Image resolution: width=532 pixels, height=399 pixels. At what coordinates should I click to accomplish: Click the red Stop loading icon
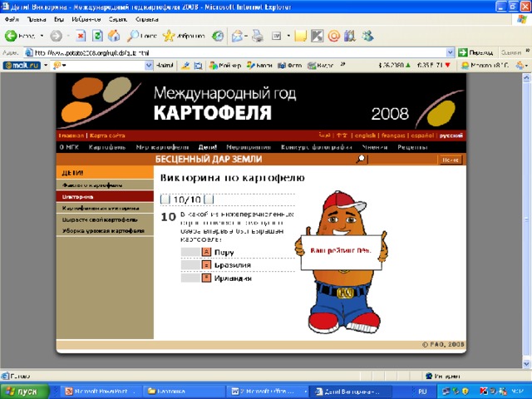[x=81, y=36]
